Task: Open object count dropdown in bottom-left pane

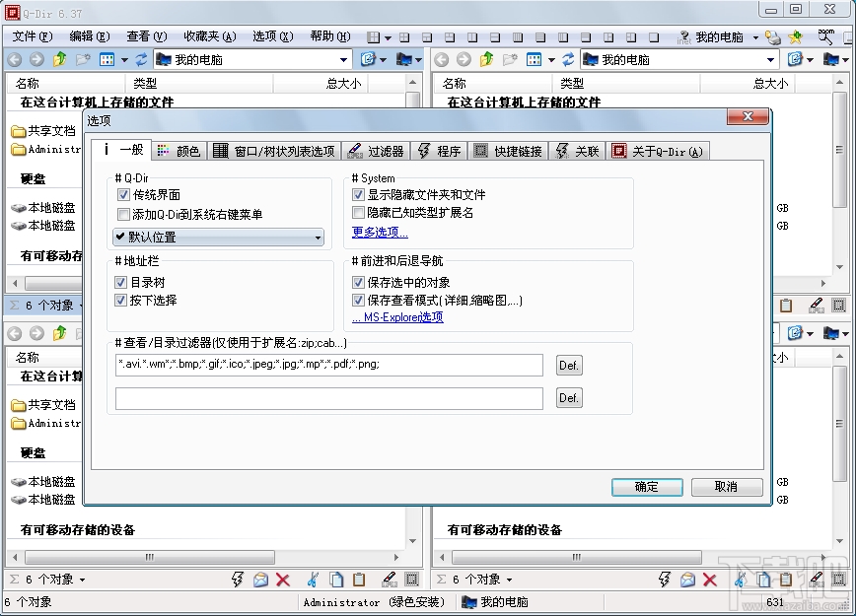Action: [83, 580]
